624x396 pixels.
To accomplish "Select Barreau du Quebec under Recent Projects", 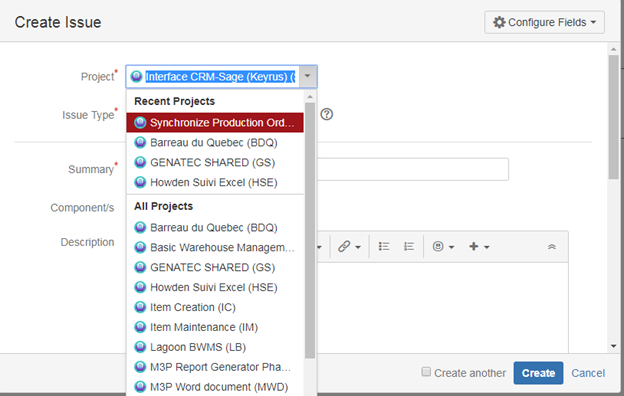I will [215, 142].
